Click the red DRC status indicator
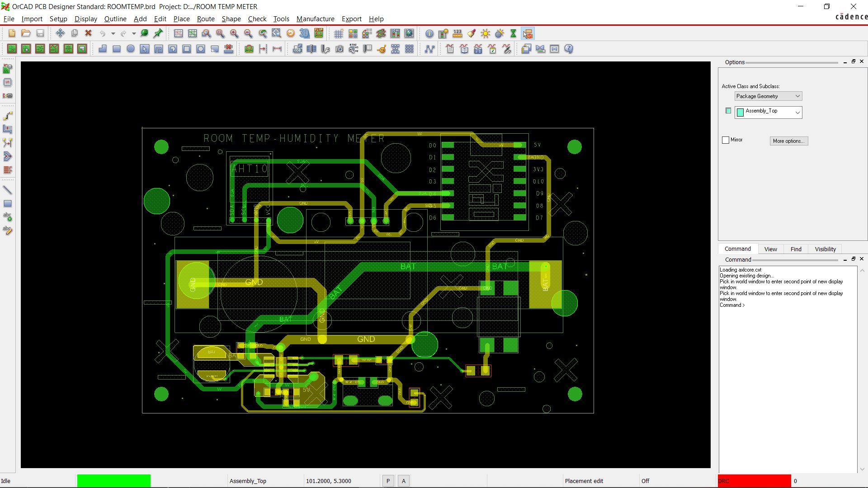The height and width of the screenshot is (488, 868). (x=754, y=481)
